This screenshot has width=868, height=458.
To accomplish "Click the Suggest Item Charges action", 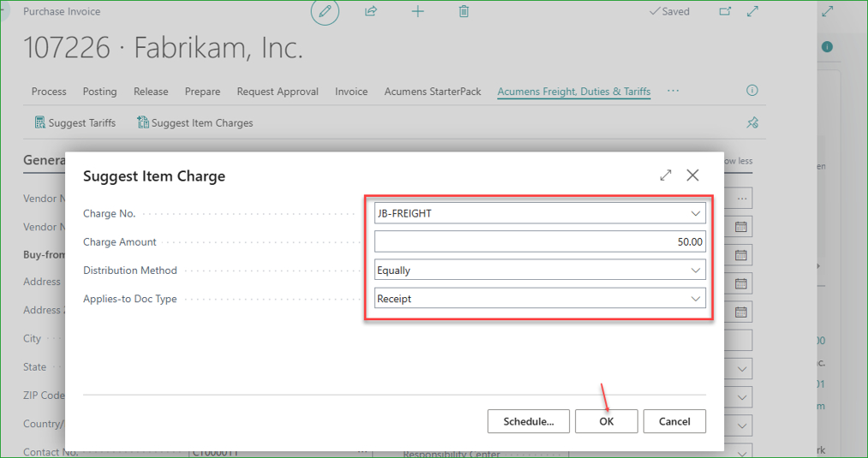I will click(195, 122).
